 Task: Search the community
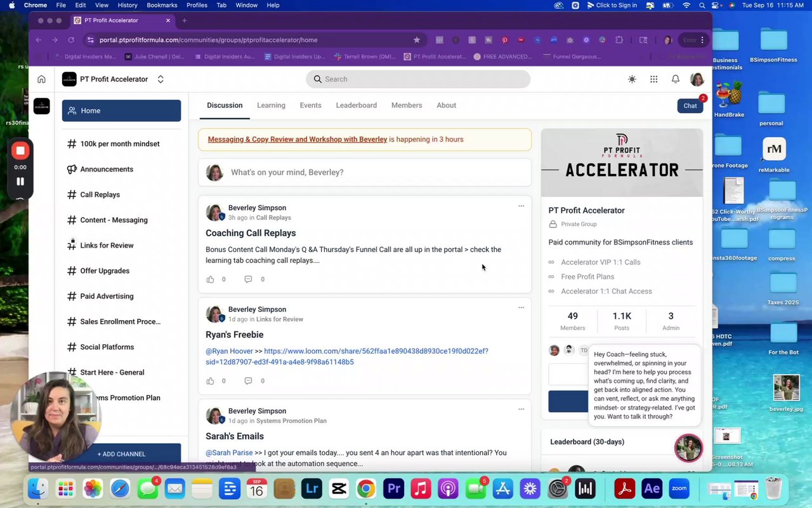coord(418,79)
